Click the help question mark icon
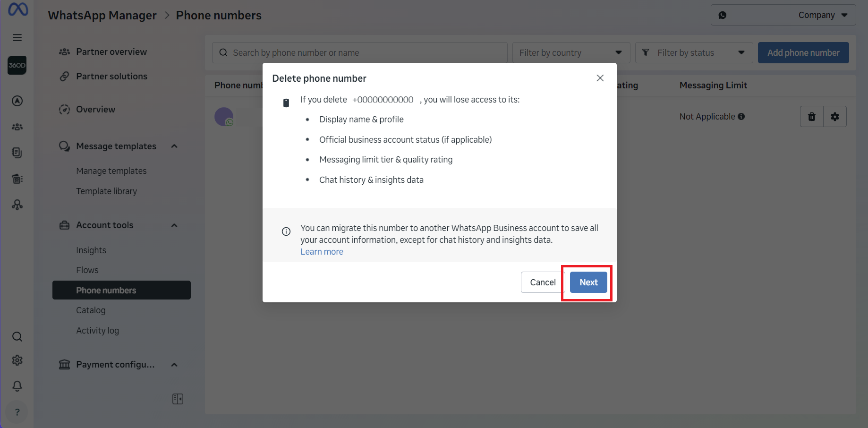Screen dimensions: 868x428 [x=17, y=412]
